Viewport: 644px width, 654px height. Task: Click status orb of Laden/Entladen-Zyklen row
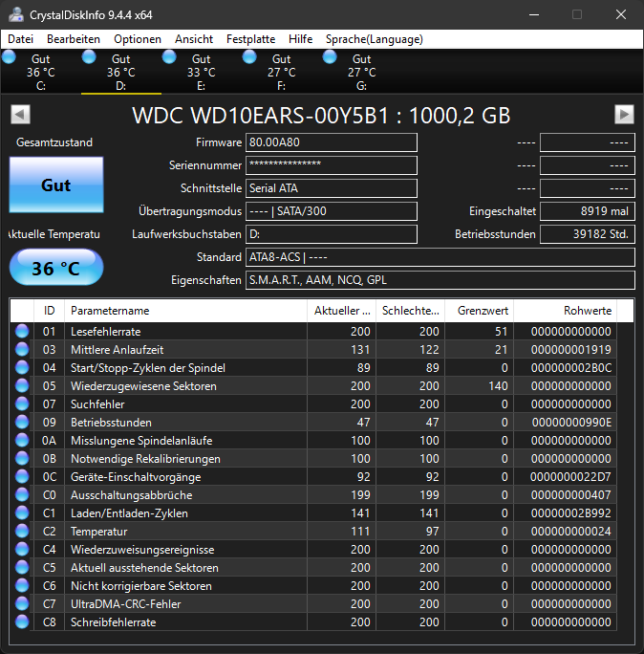click(22, 513)
